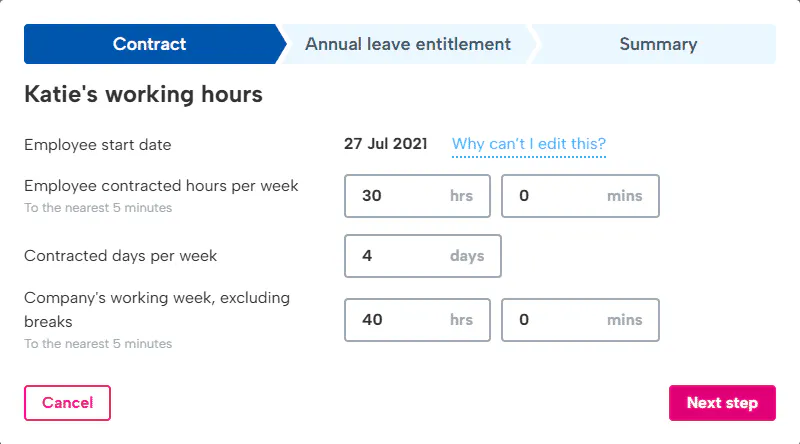Image resolution: width=800 pixels, height=444 pixels.
Task: Click the 27 Jul 2021 start date value
Action: tap(385, 144)
